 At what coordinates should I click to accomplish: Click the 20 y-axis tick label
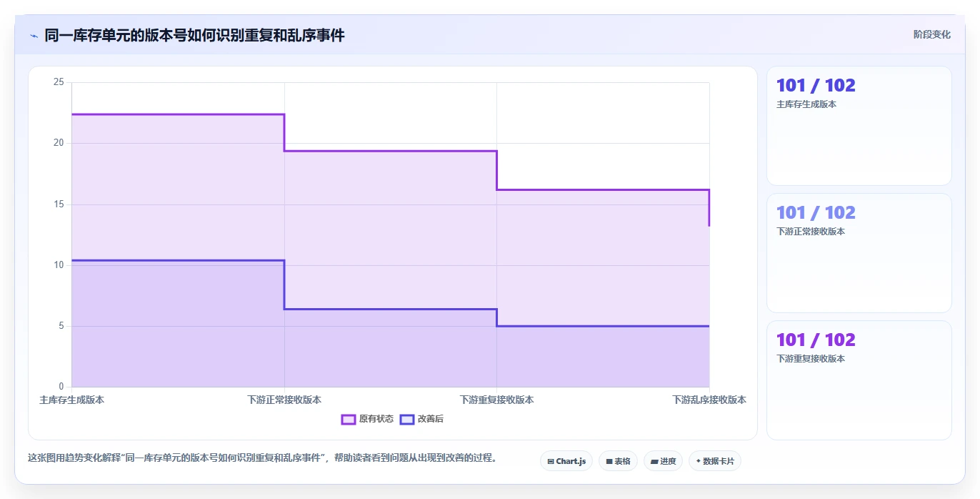pos(59,143)
